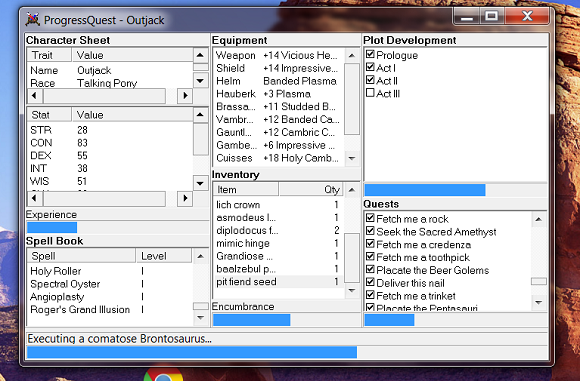
Task: Select the Shield equipment row
Action: tap(278, 68)
